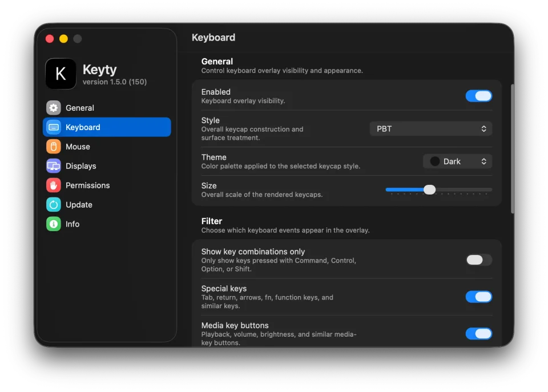Viewport: 548px width, 392px height.
Task: Open the Theme dropdown set to Dark
Action: coord(457,161)
